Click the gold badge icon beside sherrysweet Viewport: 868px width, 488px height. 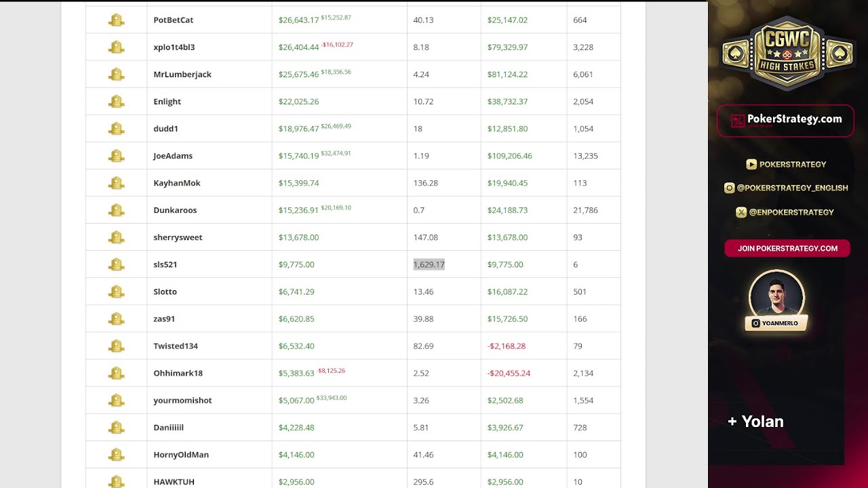click(x=117, y=237)
